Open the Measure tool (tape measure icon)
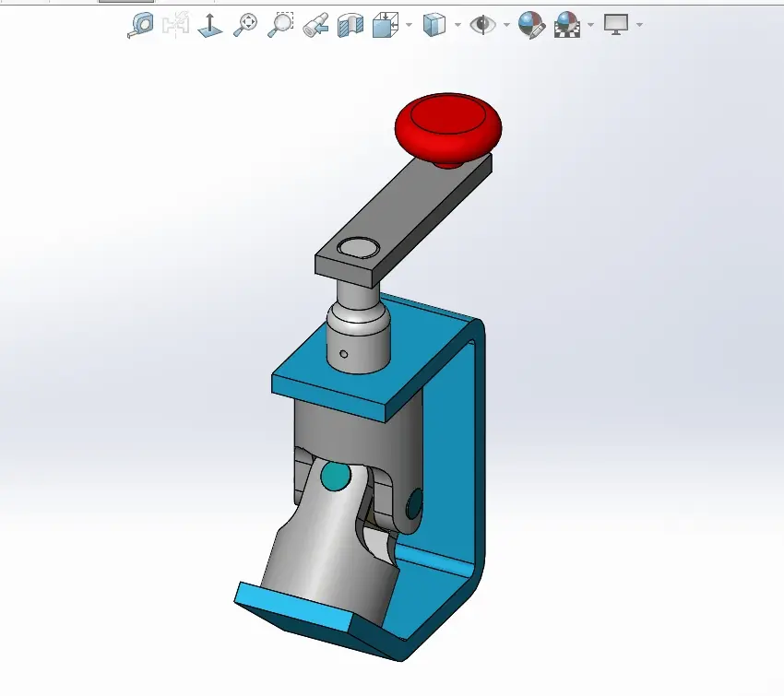Screen dimensions: 784x696 (x=140, y=25)
